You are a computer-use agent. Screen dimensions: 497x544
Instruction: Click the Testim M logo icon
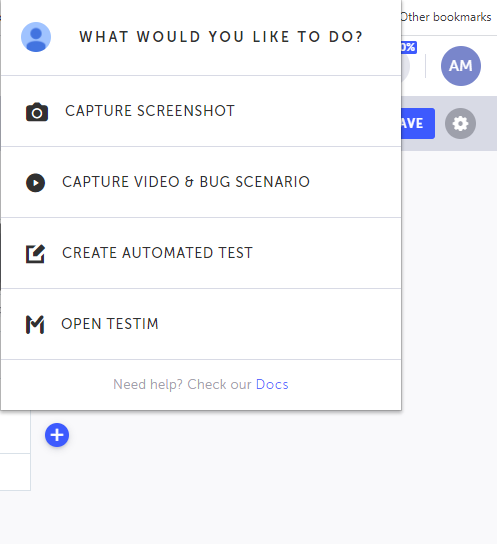click(35, 325)
